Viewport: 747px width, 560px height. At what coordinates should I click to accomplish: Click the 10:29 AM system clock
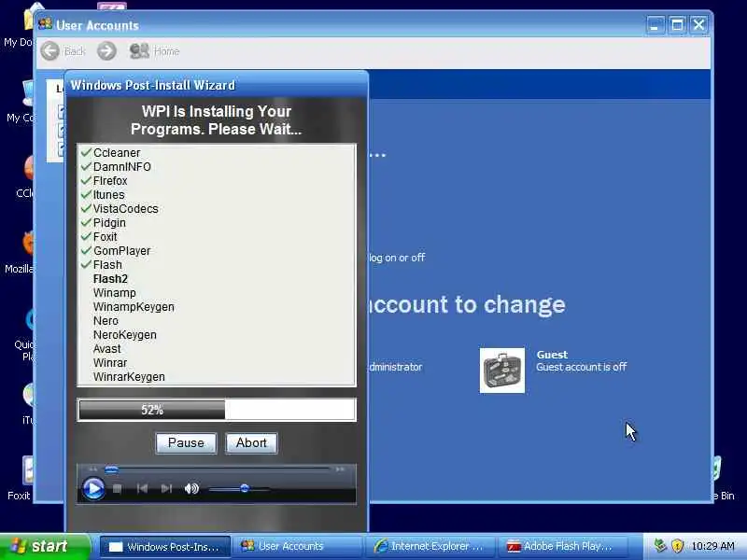click(712, 546)
